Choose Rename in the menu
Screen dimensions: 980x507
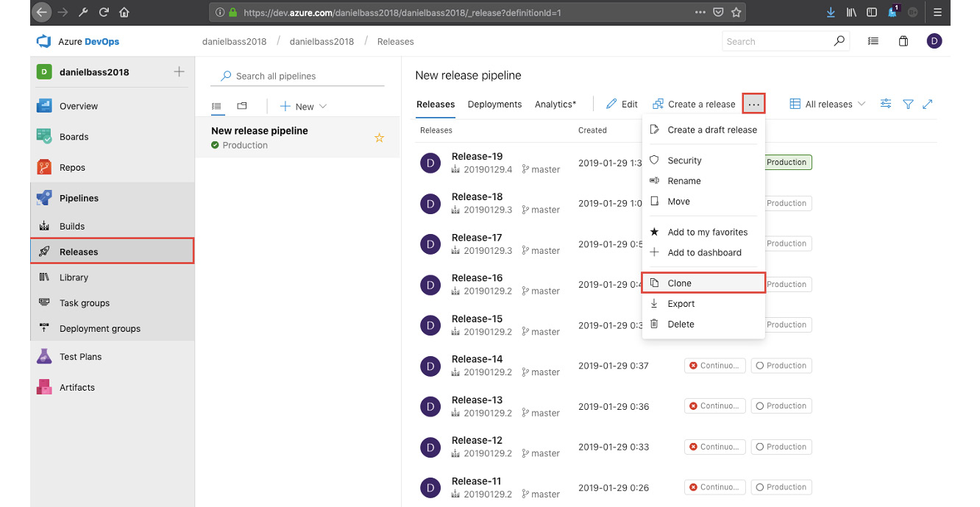click(703, 181)
